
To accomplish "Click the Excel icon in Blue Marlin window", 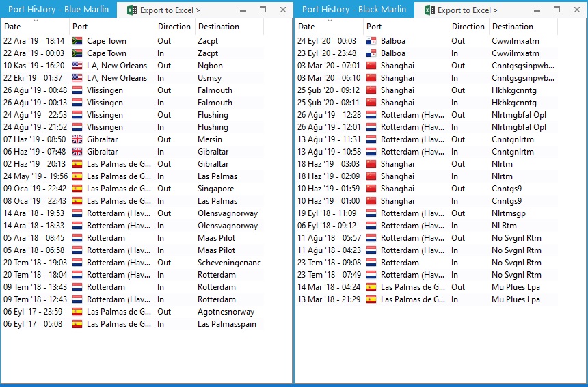I will tap(133, 10).
